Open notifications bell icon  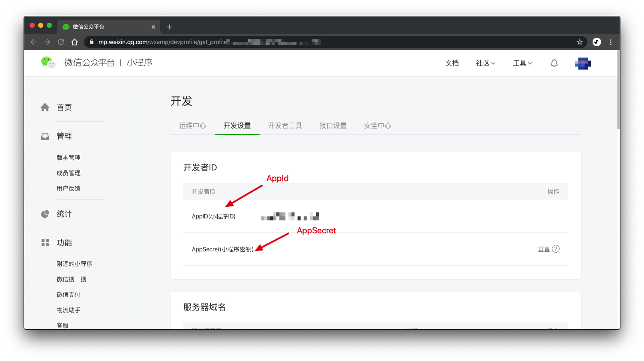tap(554, 63)
